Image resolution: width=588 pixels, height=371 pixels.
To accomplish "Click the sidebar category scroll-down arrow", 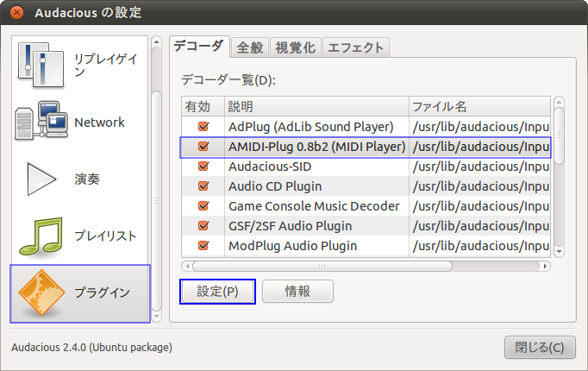I will coord(157,317).
